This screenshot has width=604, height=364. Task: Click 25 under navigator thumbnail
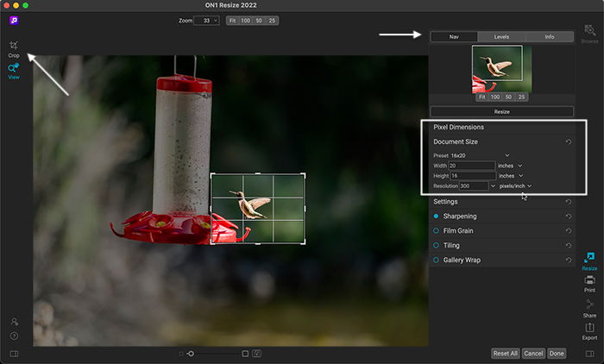coord(521,97)
